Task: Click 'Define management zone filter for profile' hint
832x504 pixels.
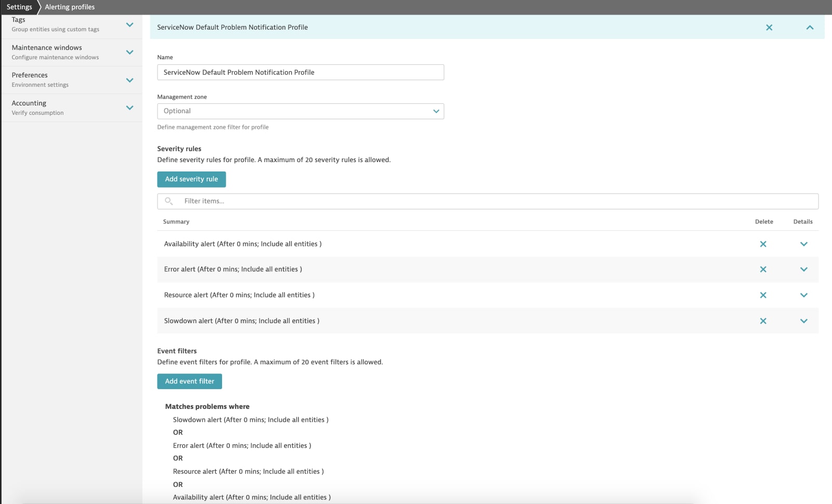Action: 213,127
